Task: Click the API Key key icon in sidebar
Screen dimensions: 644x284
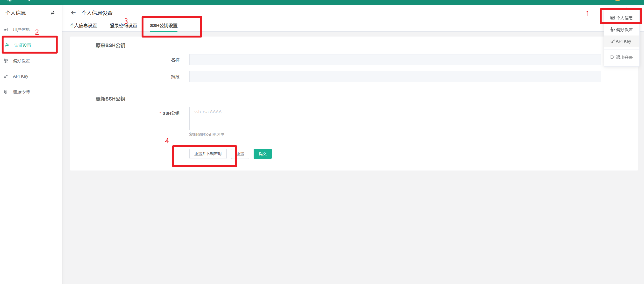Action: (6, 76)
